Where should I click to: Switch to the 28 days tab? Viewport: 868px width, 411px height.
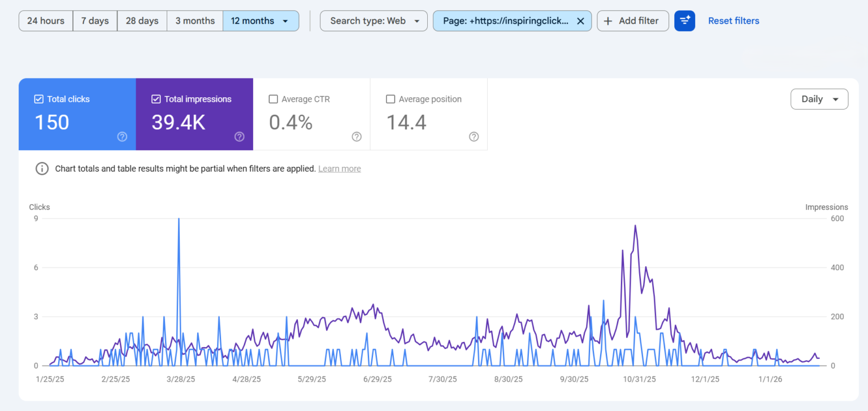142,20
